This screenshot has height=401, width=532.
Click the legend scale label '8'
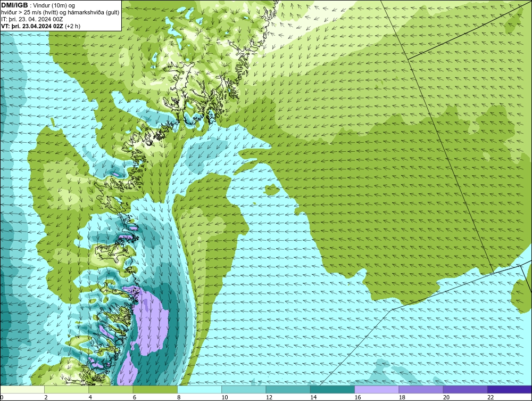pyautogui.click(x=179, y=398)
